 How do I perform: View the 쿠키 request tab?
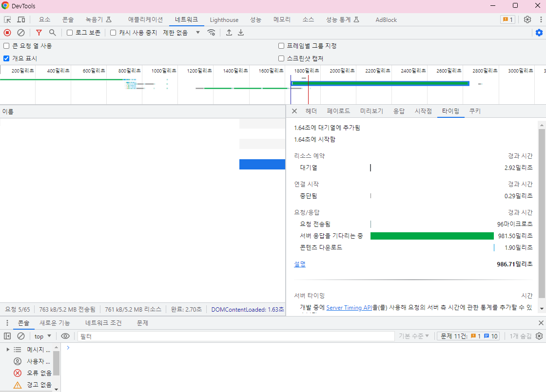475,111
